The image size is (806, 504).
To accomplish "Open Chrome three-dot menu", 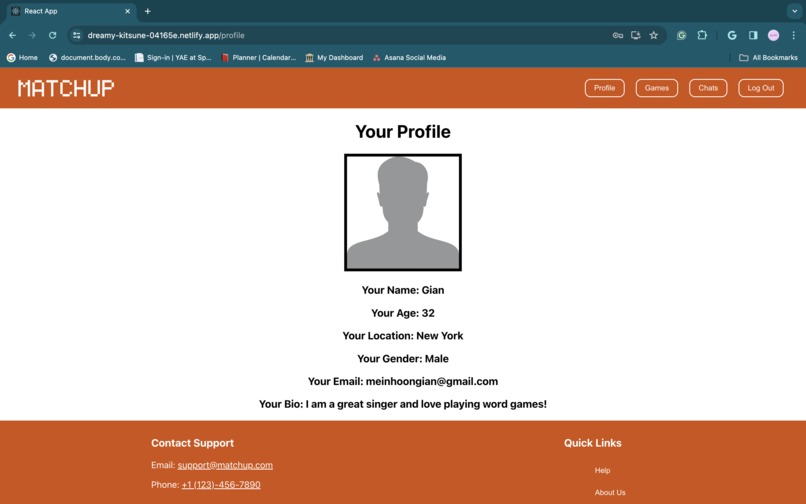I will pos(794,35).
